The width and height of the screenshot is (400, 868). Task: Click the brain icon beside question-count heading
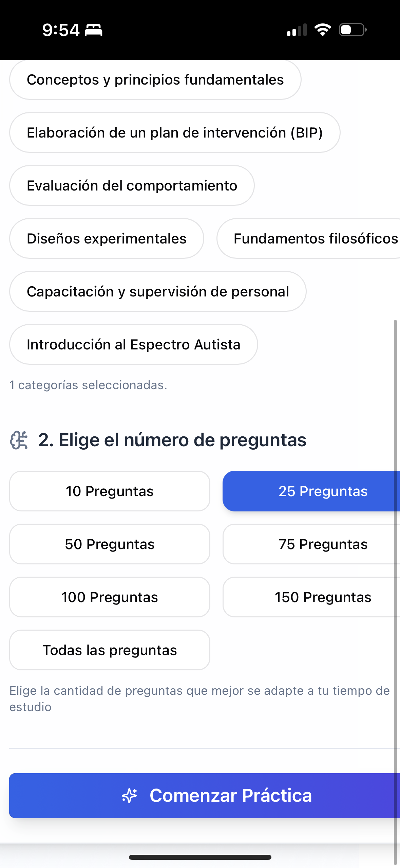pos(19,440)
